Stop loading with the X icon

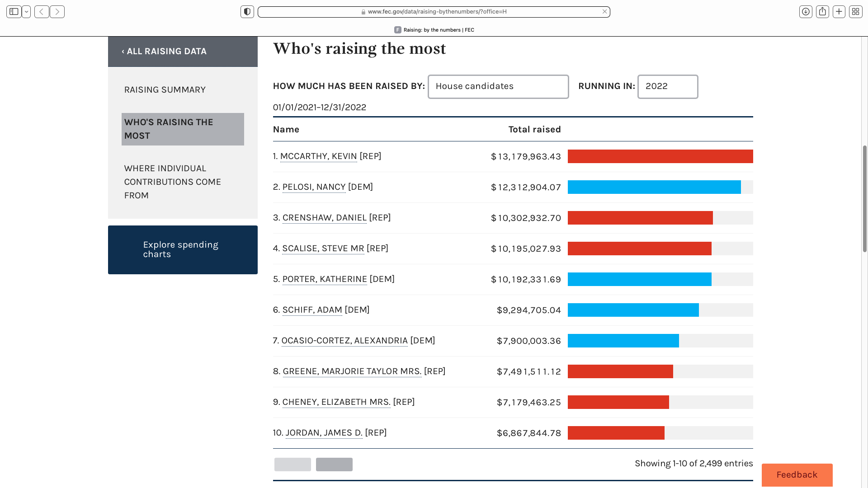[x=604, y=12]
